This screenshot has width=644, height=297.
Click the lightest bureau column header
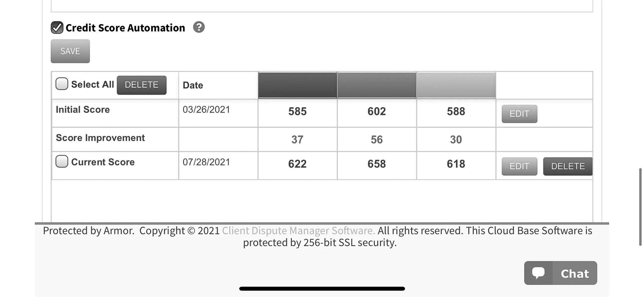pyautogui.click(x=456, y=85)
